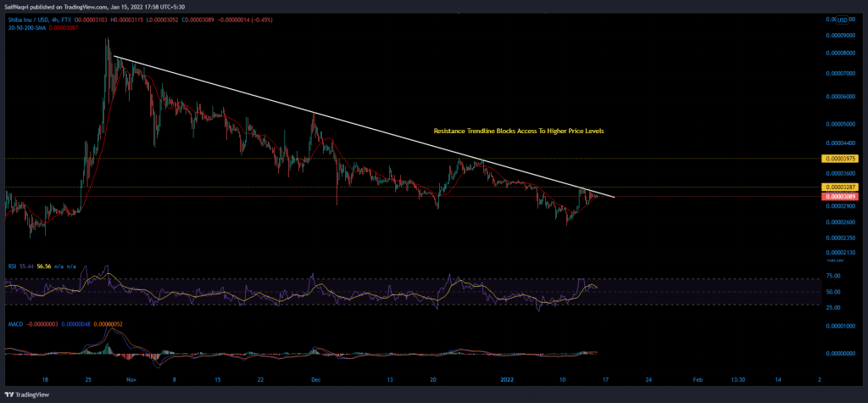Select the Resistance Trendline annotation text

518,132
